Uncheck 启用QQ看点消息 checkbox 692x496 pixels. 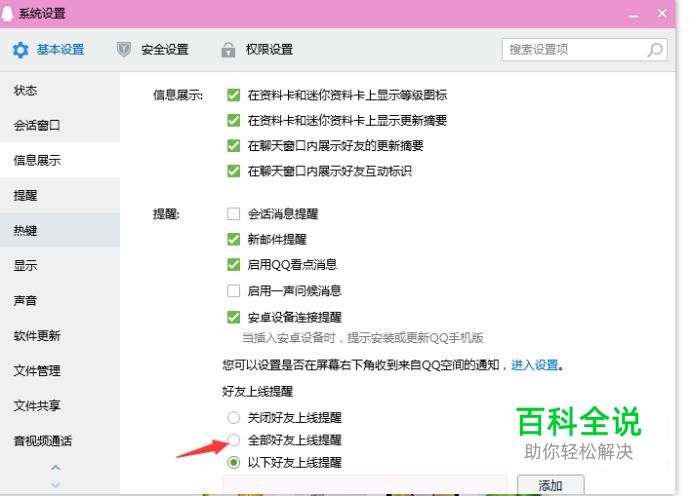(x=233, y=265)
